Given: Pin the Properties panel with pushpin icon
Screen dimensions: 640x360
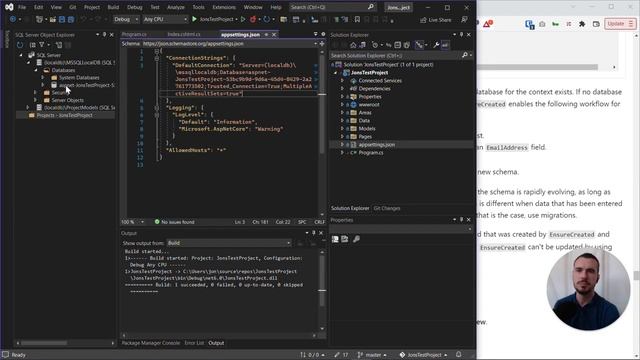Looking at the screenshot, I should point(462,220).
